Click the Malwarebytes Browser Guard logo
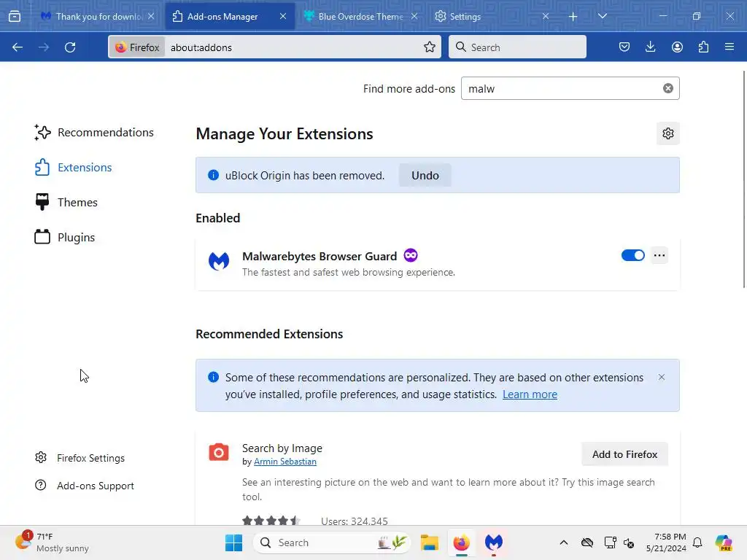This screenshot has height=560, width=747. tap(219, 261)
